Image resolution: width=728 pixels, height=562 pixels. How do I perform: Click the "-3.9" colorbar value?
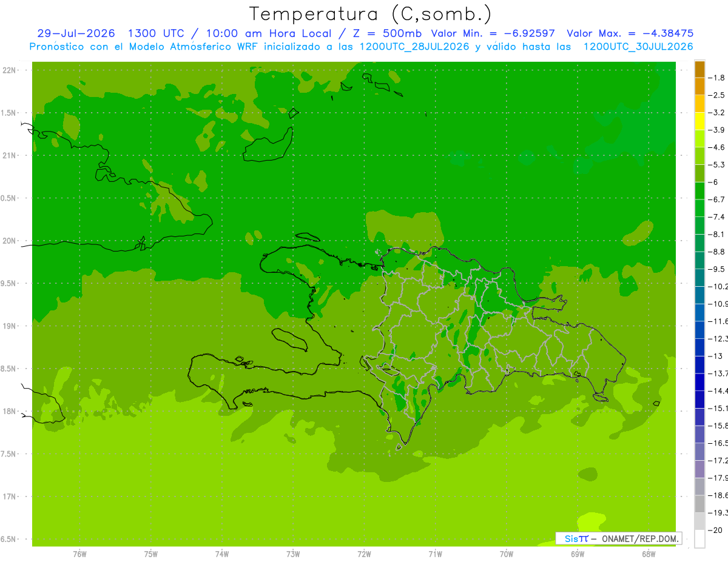tap(716, 130)
